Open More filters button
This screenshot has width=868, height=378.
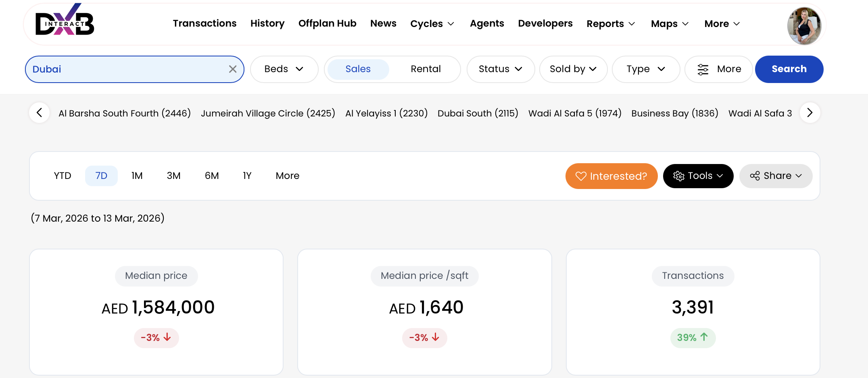[719, 69]
